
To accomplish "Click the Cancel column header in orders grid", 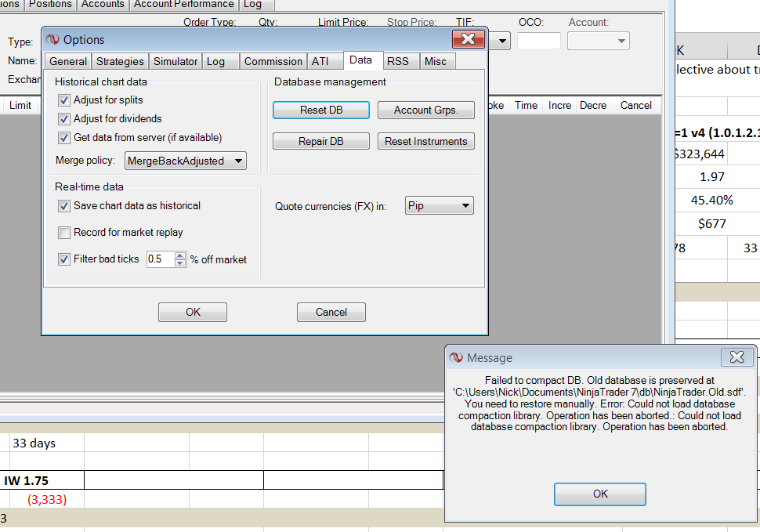I will click(636, 106).
